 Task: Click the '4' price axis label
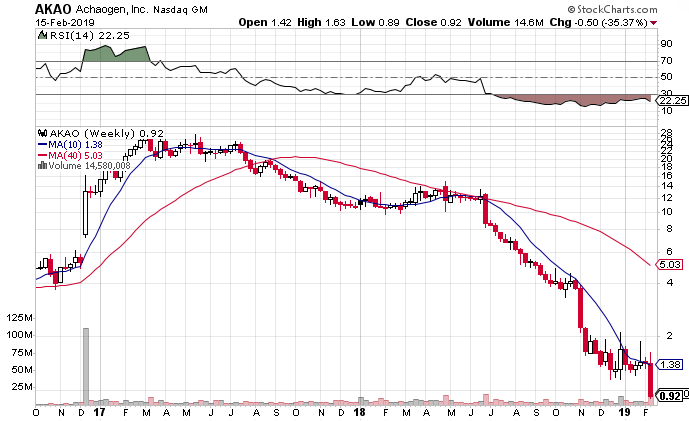click(x=670, y=283)
